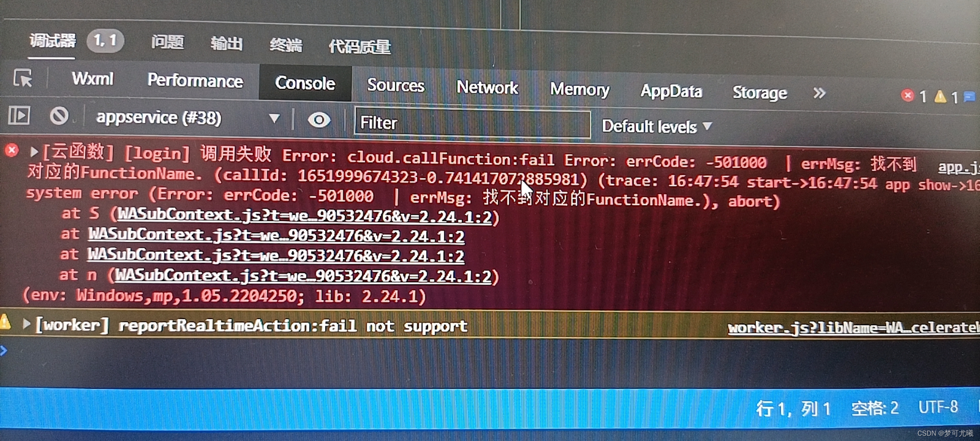Image resolution: width=980 pixels, height=441 pixels.
Task: Open the 终端 panel tab
Action: (286, 45)
